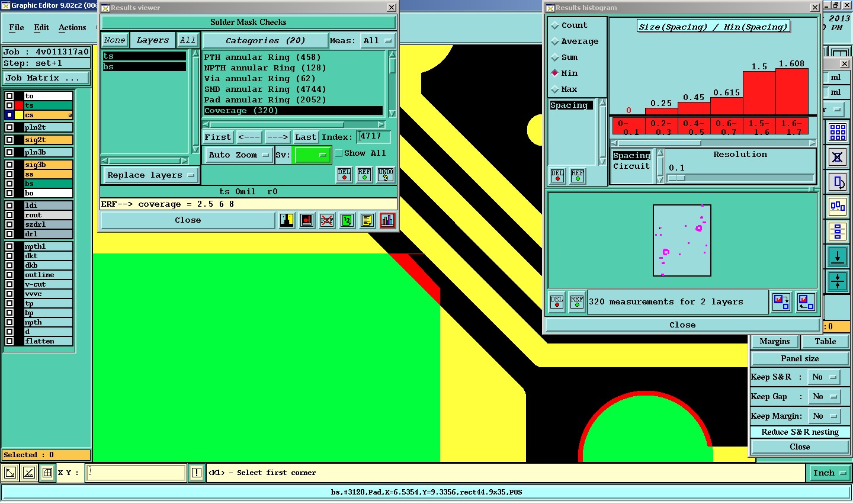853x504 pixels.
Task: Open the Inch units dropdown
Action: [829, 473]
